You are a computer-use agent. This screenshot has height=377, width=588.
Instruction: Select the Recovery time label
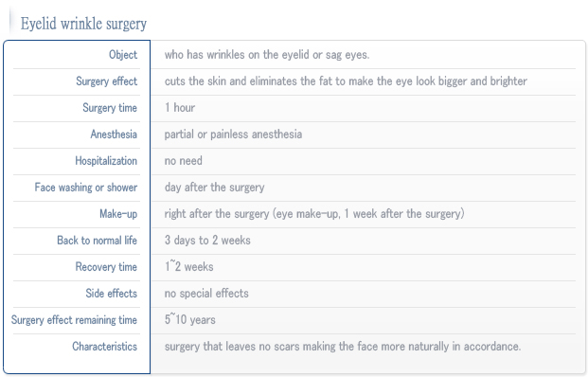point(106,267)
